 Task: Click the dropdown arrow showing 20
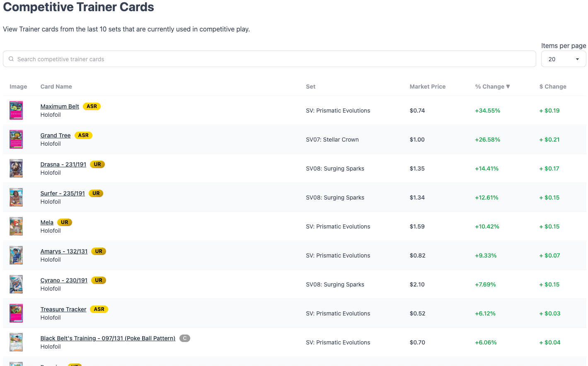(x=578, y=59)
